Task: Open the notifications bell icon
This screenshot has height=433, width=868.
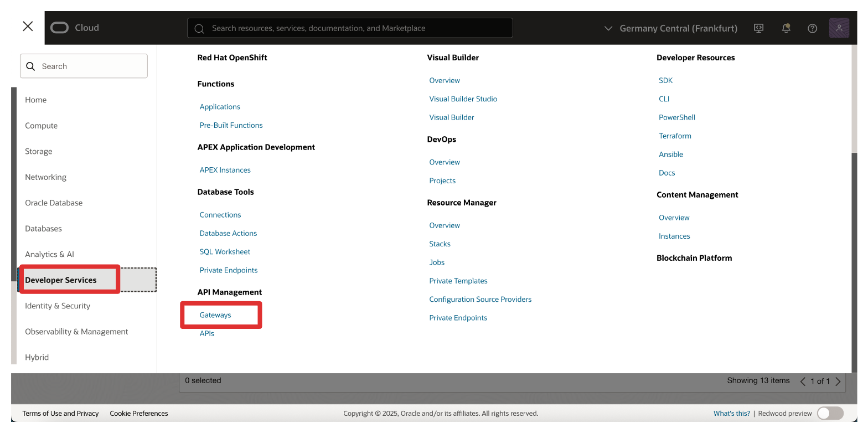Action: point(786,28)
